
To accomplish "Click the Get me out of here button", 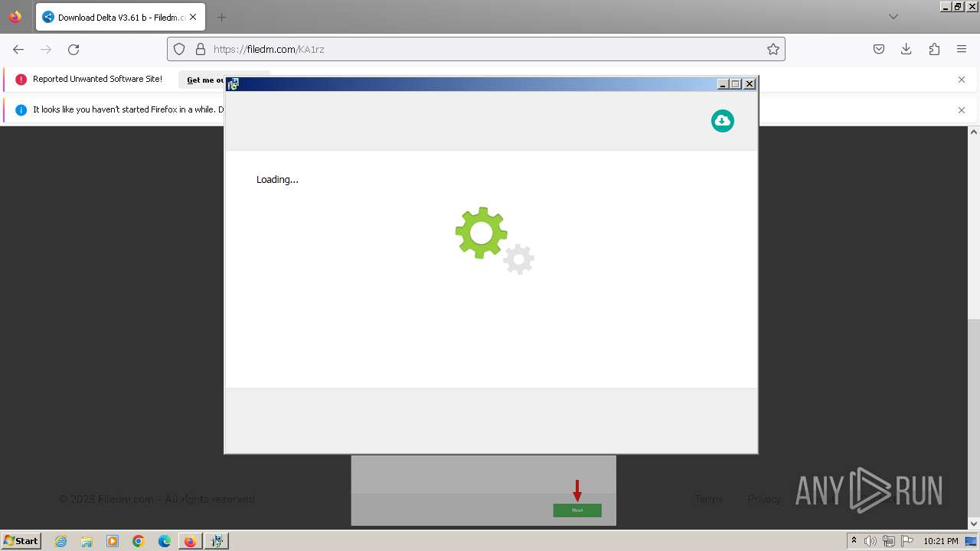I will point(202,80).
